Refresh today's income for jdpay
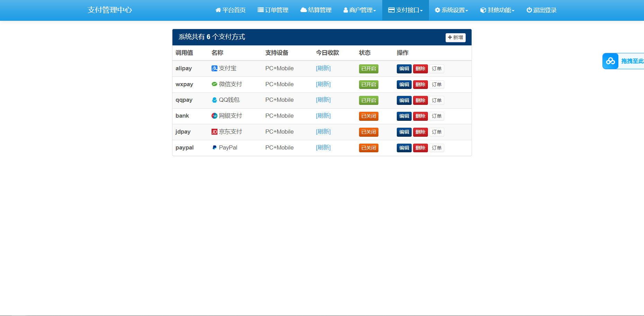Image resolution: width=644 pixels, height=316 pixels. 323,132
